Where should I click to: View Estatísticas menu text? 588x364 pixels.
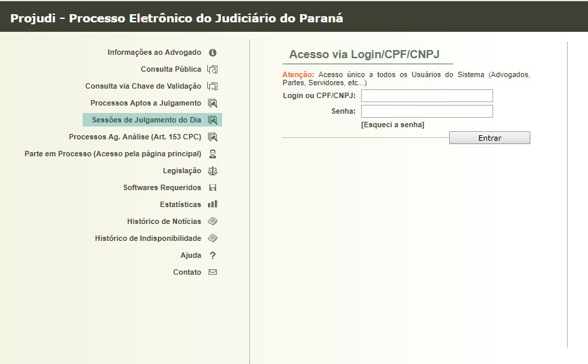pyautogui.click(x=180, y=204)
